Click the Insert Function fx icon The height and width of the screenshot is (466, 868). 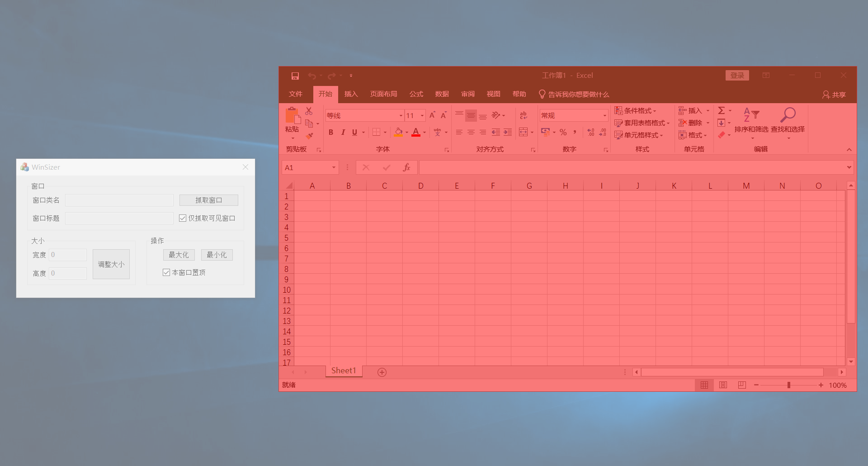[406, 167]
